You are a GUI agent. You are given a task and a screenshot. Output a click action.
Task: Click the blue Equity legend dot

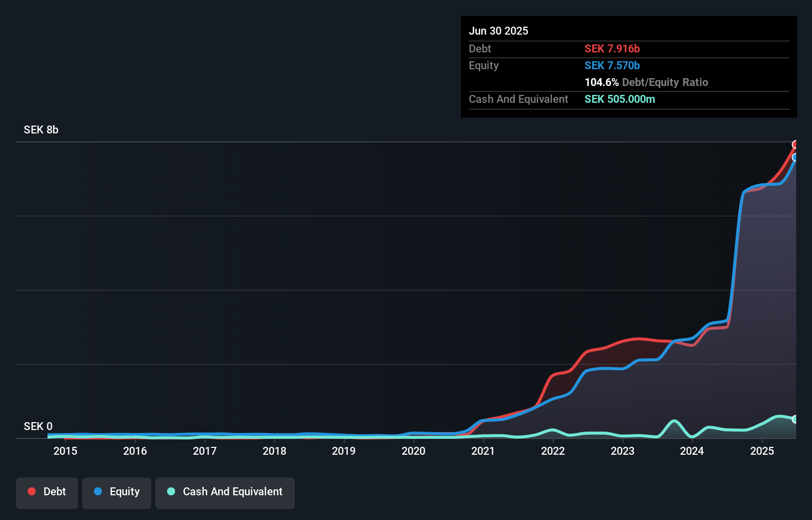[x=98, y=491]
